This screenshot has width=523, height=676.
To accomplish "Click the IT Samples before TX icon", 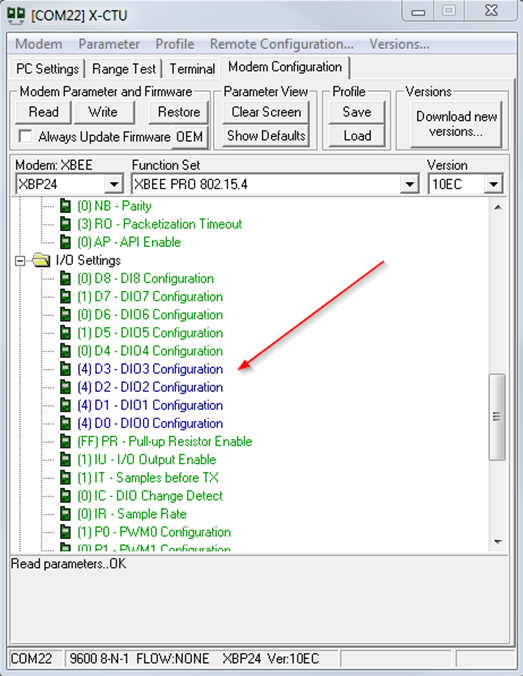I will (65, 478).
